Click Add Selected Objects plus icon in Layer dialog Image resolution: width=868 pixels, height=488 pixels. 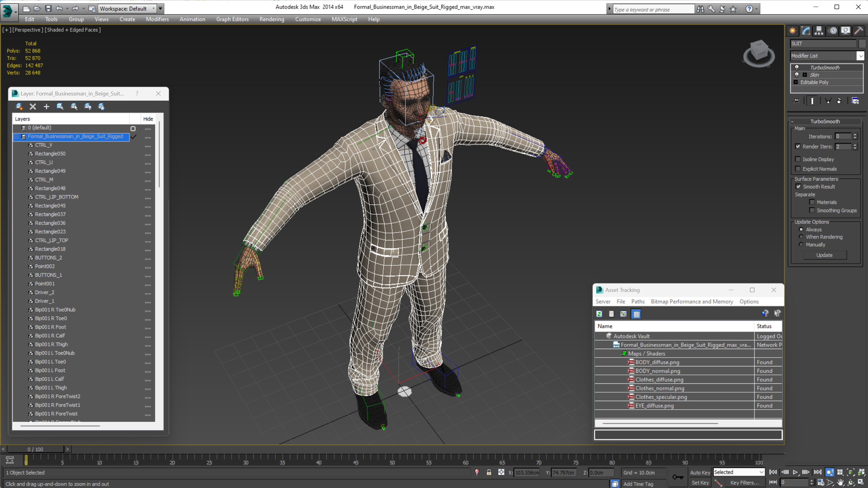[47, 107]
